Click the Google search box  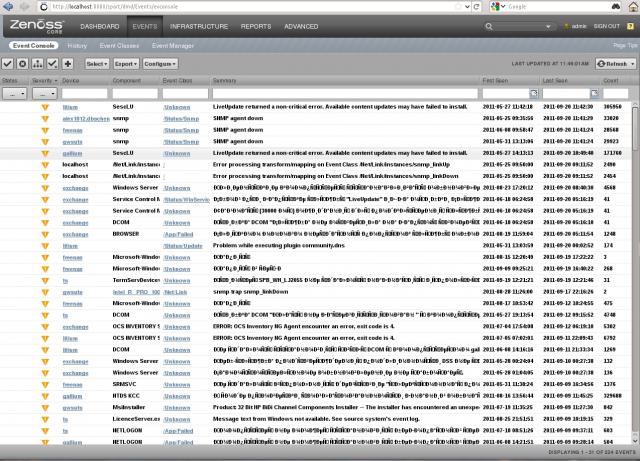(x=558, y=7)
